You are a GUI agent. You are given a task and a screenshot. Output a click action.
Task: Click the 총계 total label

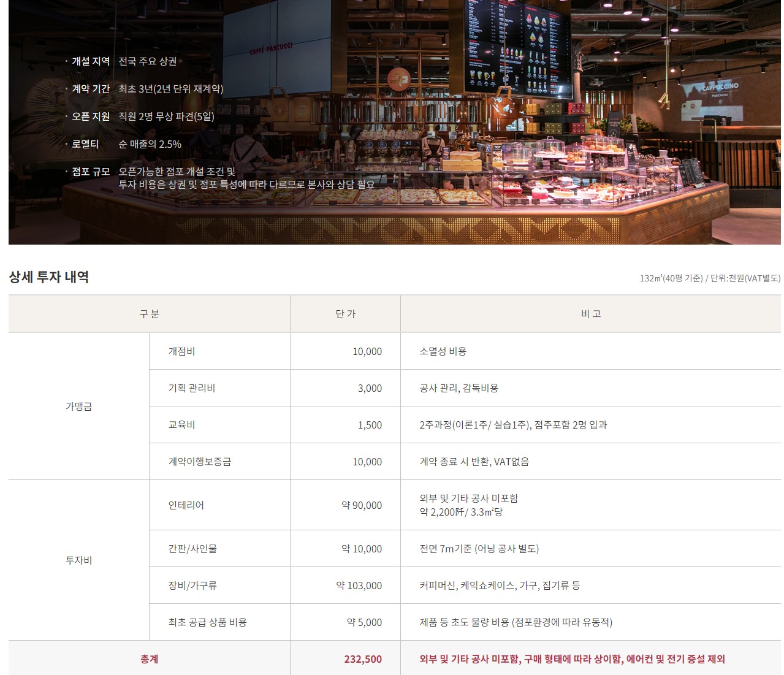[x=149, y=659]
